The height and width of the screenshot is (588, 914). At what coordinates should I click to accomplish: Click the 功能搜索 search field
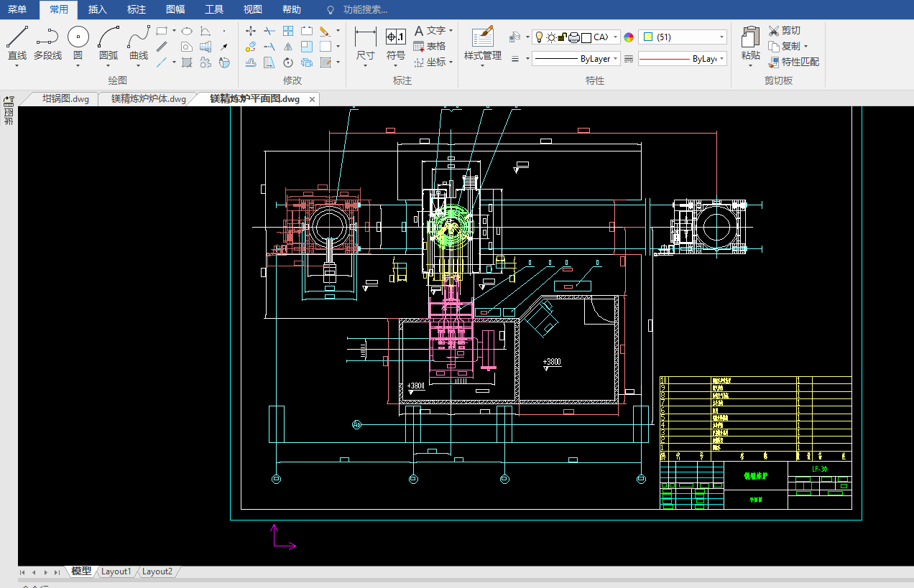pyautogui.click(x=365, y=10)
